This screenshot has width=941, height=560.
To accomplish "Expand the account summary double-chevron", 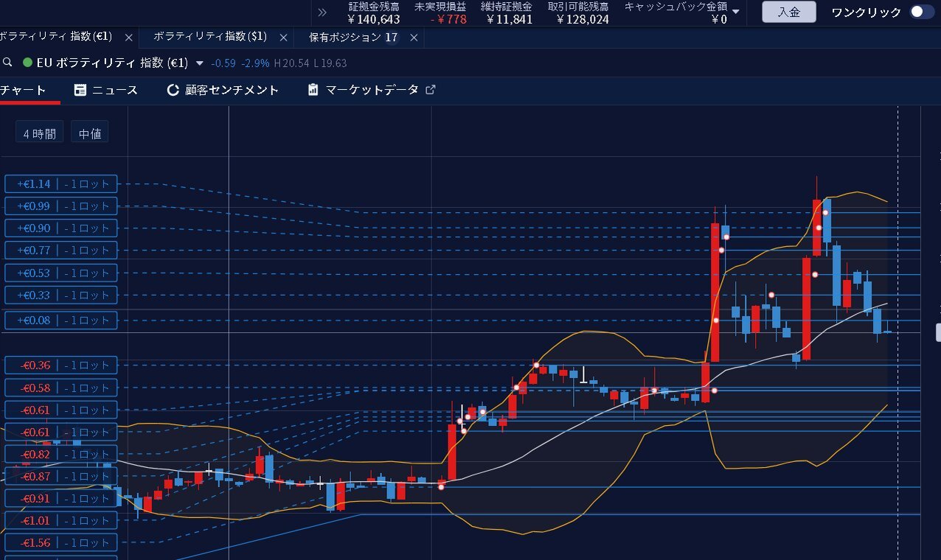I will (x=322, y=12).
